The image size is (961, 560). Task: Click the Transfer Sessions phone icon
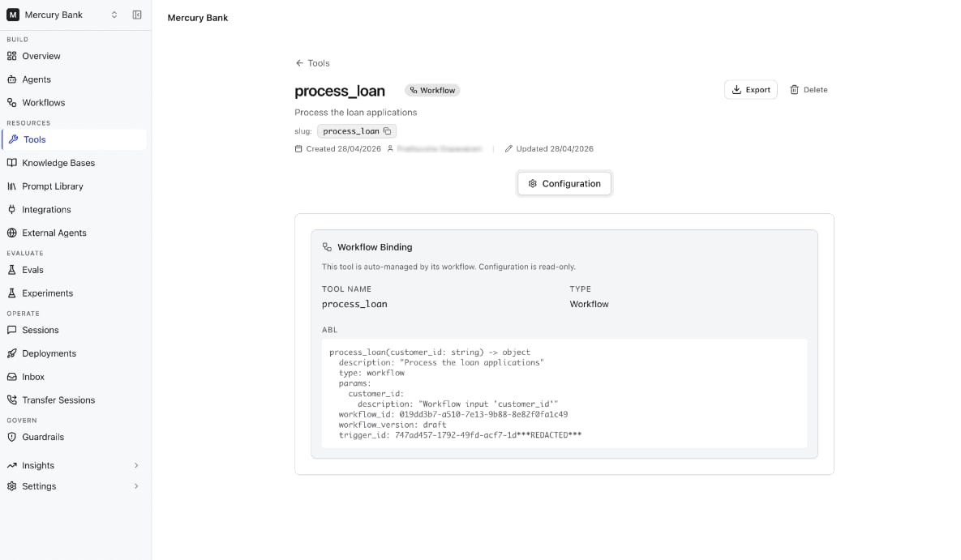click(x=11, y=400)
